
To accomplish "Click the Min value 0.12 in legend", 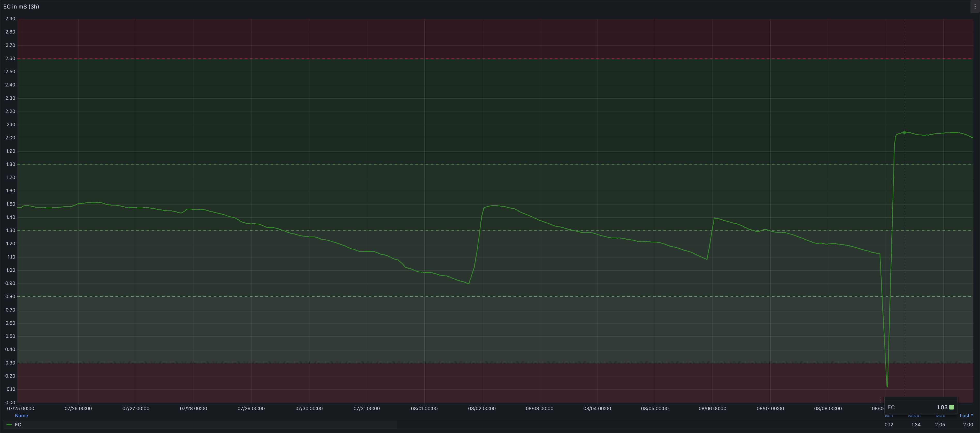I will coord(889,425).
